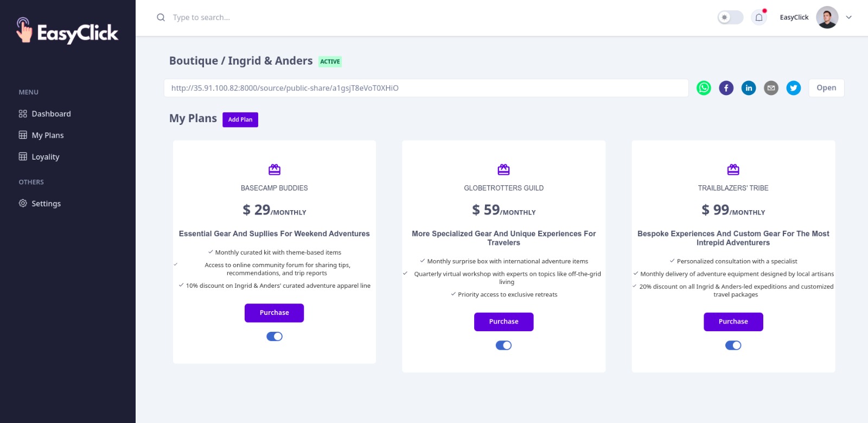The image size is (868, 423).
Task: Click the search magnifier icon
Action: (x=161, y=17)
